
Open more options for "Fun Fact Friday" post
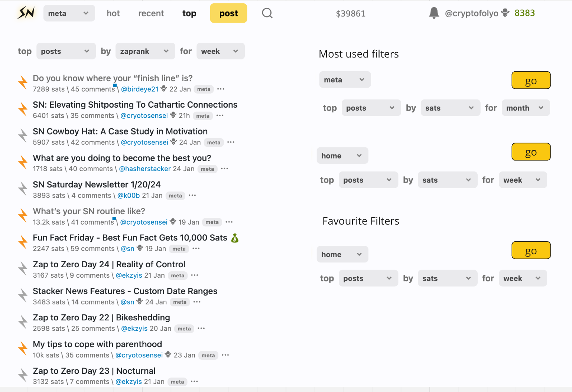[196, 249]
